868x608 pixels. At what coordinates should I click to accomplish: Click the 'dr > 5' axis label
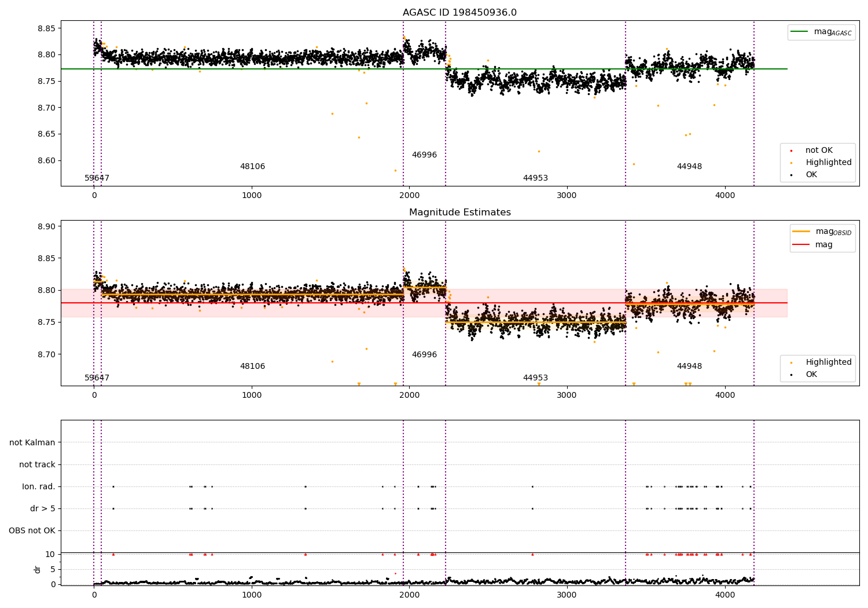[x=43, y=508]
